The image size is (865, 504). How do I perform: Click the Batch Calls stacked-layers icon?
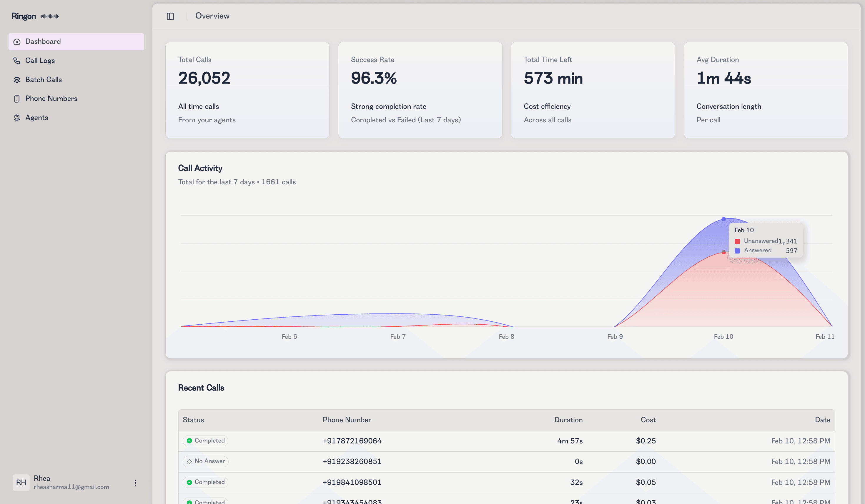pyautogui.click(x=17, y=79)
